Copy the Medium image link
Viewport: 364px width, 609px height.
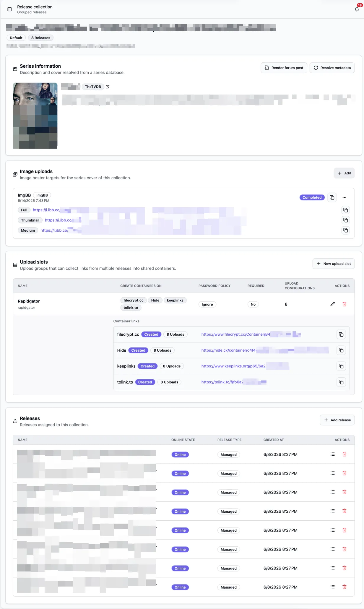click(x=346, y=230)
